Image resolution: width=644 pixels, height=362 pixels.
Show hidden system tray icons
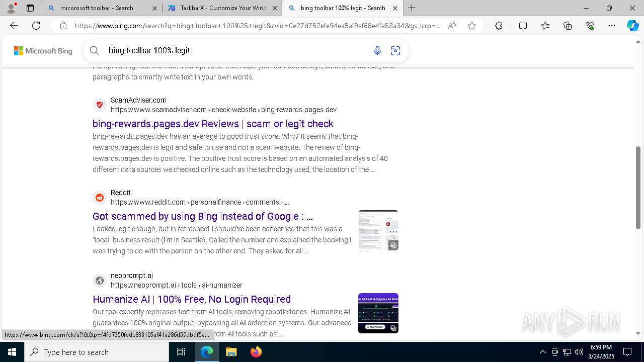pyautogui.click(x=542, y=352)
